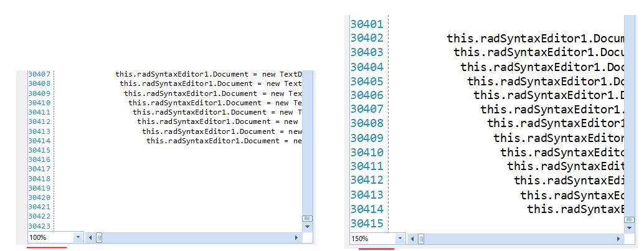Click code on line 30413 in 100% editor
Viewport: 644px width, 251px height.
pos(222,131)
